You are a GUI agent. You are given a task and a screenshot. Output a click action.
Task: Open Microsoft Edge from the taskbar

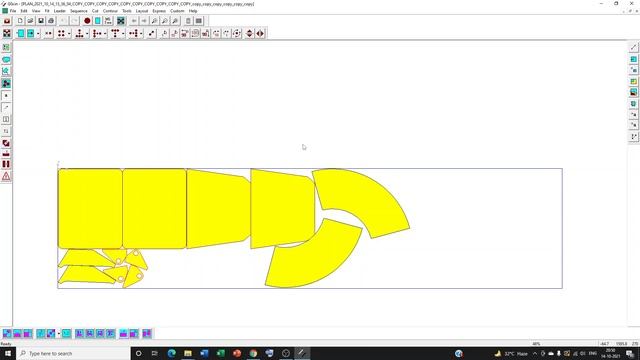click(171, 353)
